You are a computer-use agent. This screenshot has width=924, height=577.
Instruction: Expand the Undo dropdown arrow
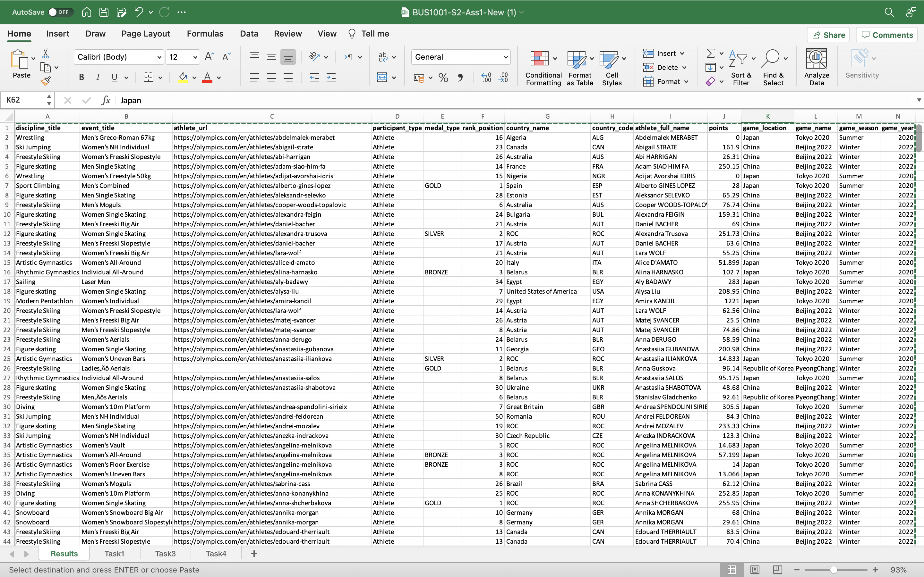[x=150, y=12]
